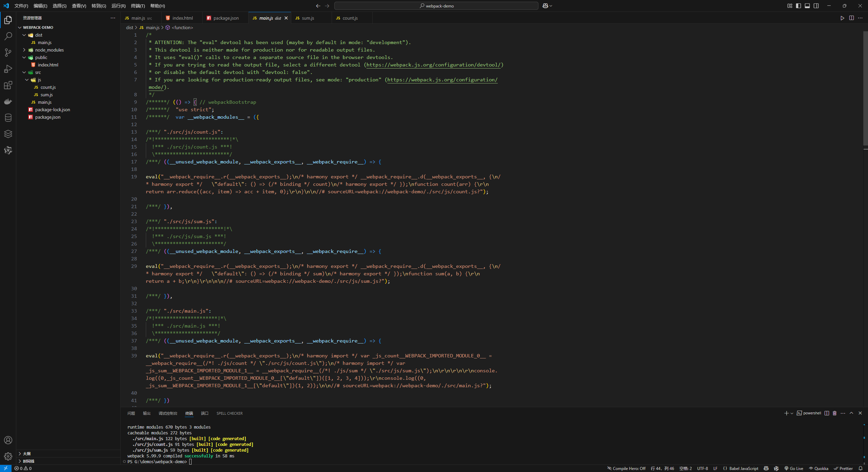
Task: Switch to the 调试控制台 debug console tab
Action: (168, 413)
